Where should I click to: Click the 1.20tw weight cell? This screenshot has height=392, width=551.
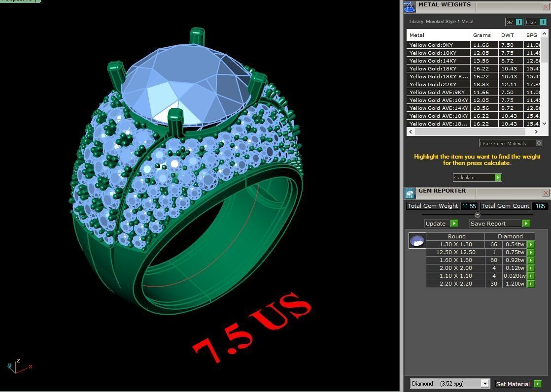click(515, 284)
